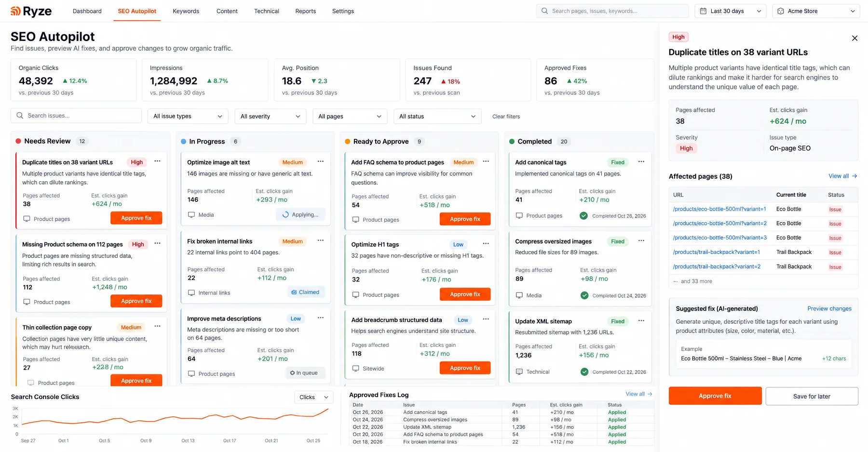Open the Content tab
This screenshot has height=452, width=868.
227,11
